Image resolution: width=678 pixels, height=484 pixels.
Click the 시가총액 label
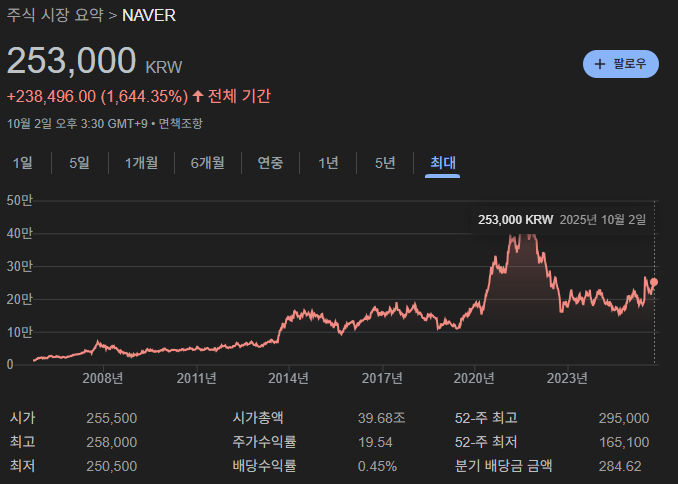point(258,418)
